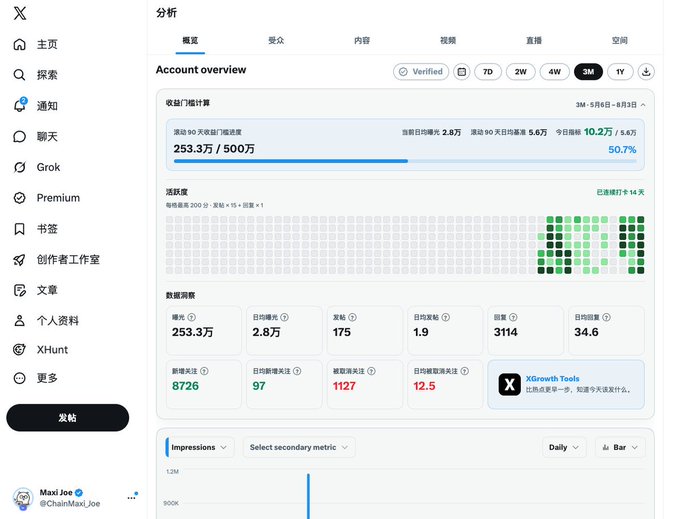
Task: Click the X logo icon
Action: coord(20,13)
